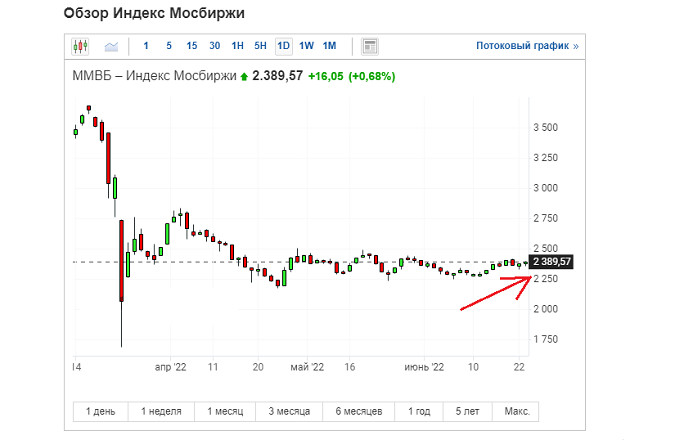
Task: Choose the 1 неделя range
Action: (161, 412)
